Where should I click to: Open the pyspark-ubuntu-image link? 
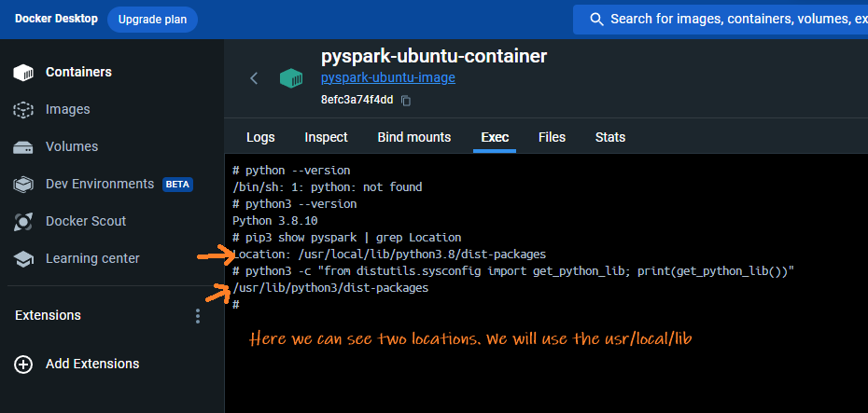[x=388, y=77]
